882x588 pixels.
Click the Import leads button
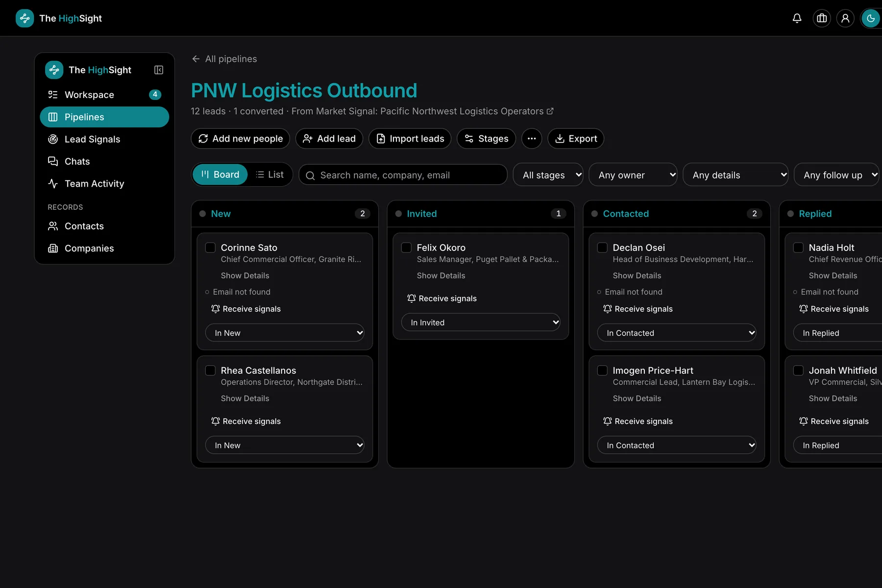tap(410, 139)
